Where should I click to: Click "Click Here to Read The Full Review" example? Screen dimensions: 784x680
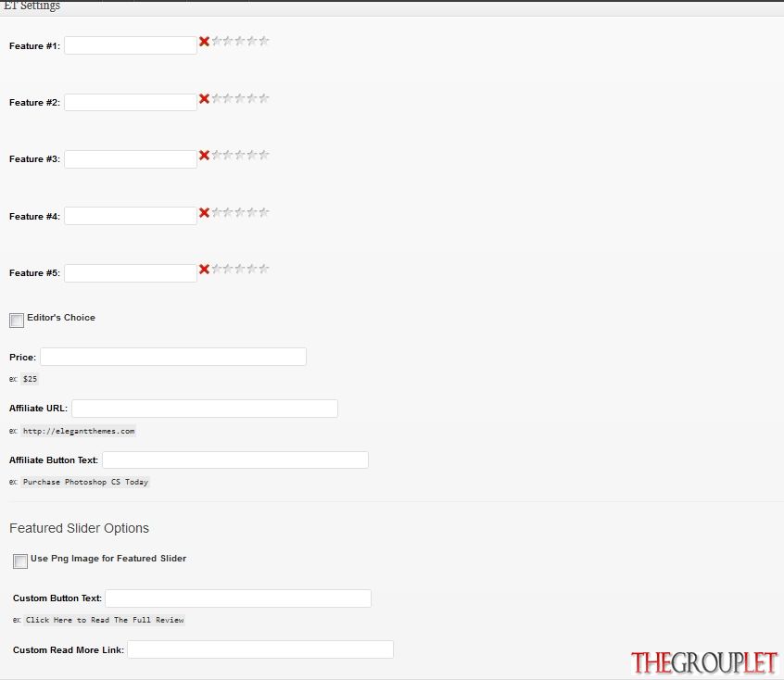tap(105, 620)
